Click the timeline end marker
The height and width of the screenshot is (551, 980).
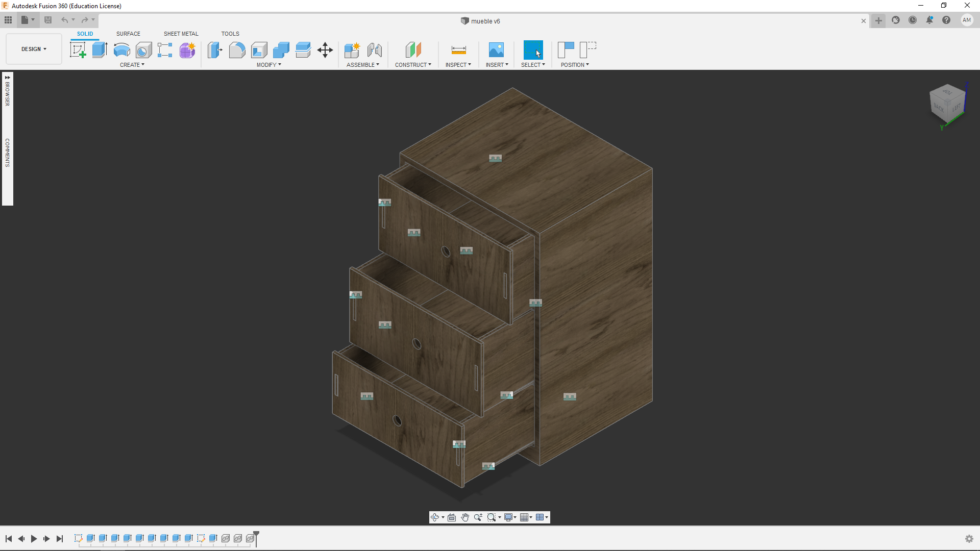[x=256, y=535]
